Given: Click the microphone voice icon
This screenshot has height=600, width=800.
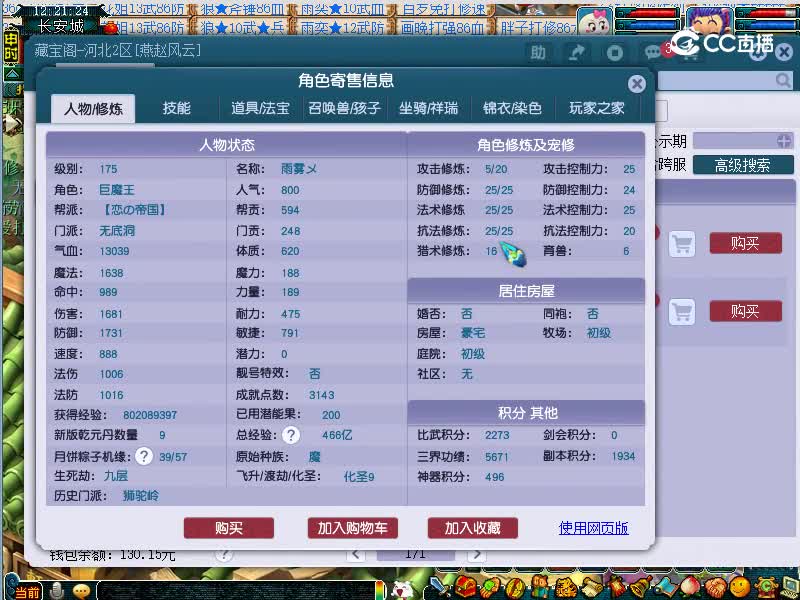Looking at the screenshot, I should [x=57, y=591].
